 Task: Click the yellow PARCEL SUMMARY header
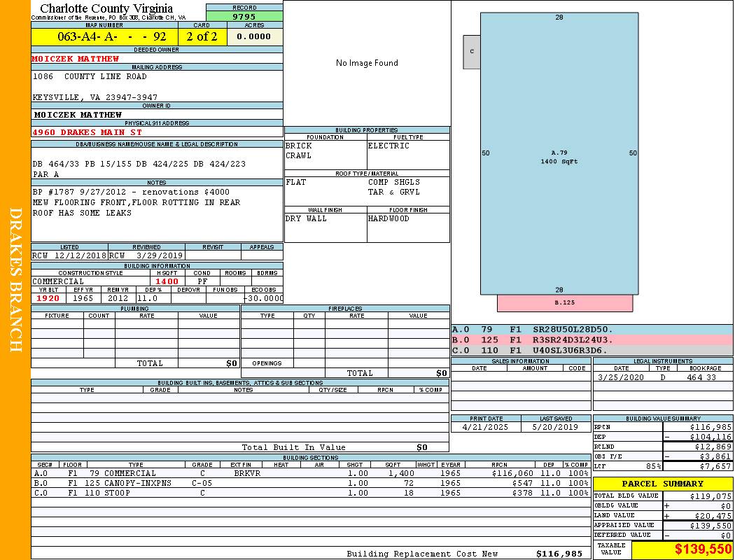point(662,484)
